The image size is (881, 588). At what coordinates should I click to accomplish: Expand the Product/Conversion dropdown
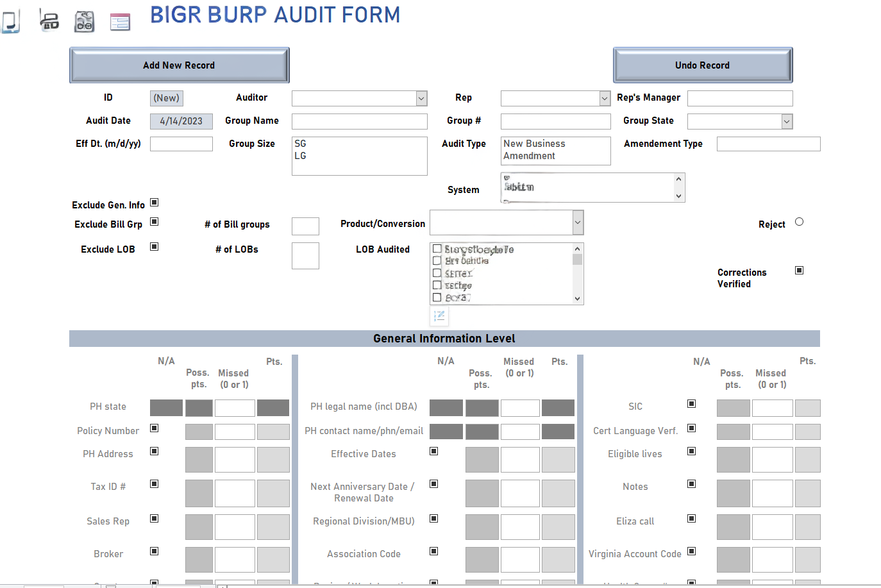tap(578, 223)
